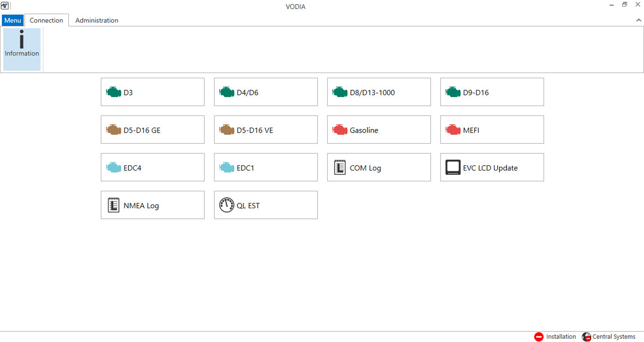Screen dimensions: 644x342
Task: Select the D4/D6 engine icon
Action: [227, 92]
